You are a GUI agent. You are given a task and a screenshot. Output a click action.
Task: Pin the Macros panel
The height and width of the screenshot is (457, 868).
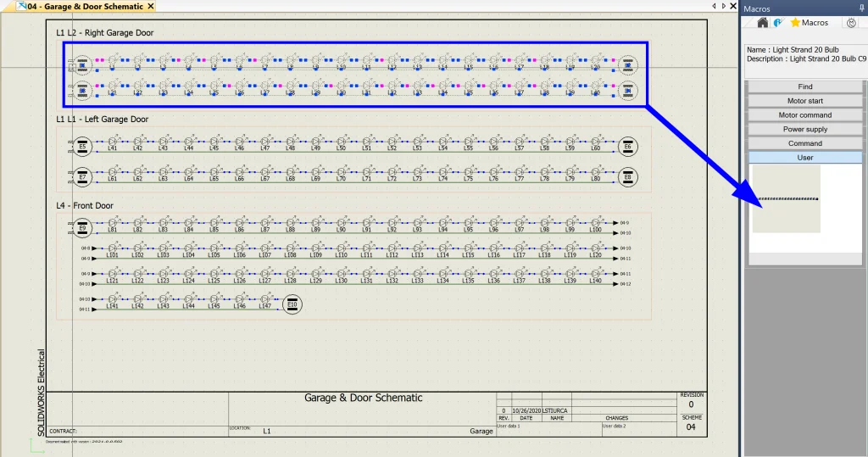[861, 8]
